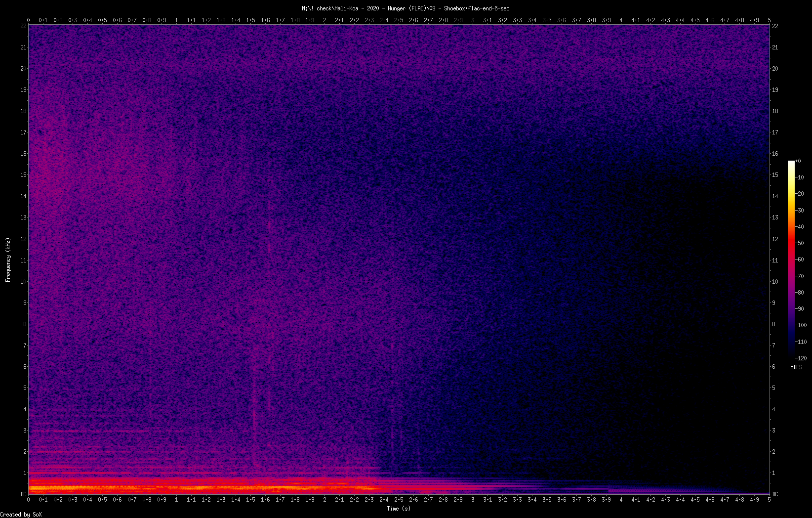Click the "1" kHz label on the right axis

pyautogui.click(x=774, y=473)
